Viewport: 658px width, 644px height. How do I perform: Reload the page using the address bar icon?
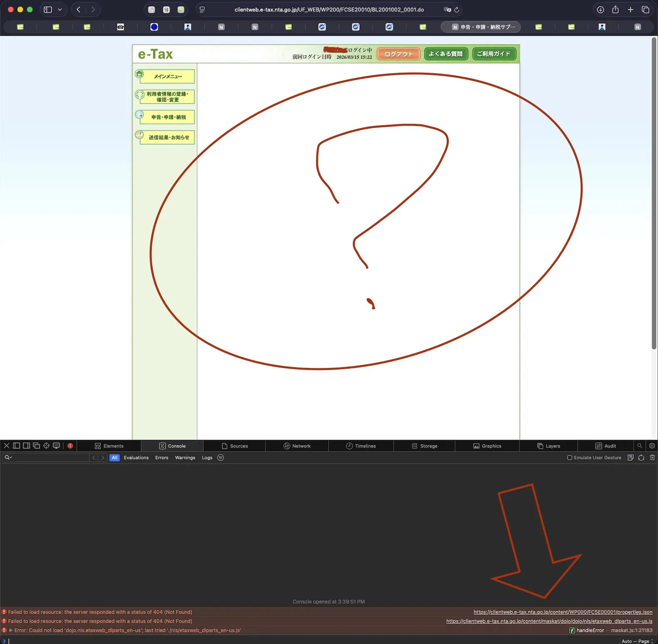click(457, 10)
